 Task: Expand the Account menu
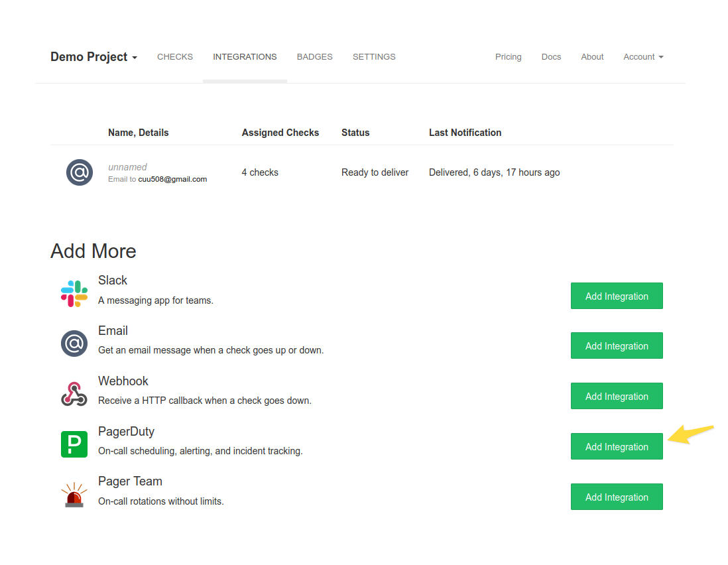644,56
